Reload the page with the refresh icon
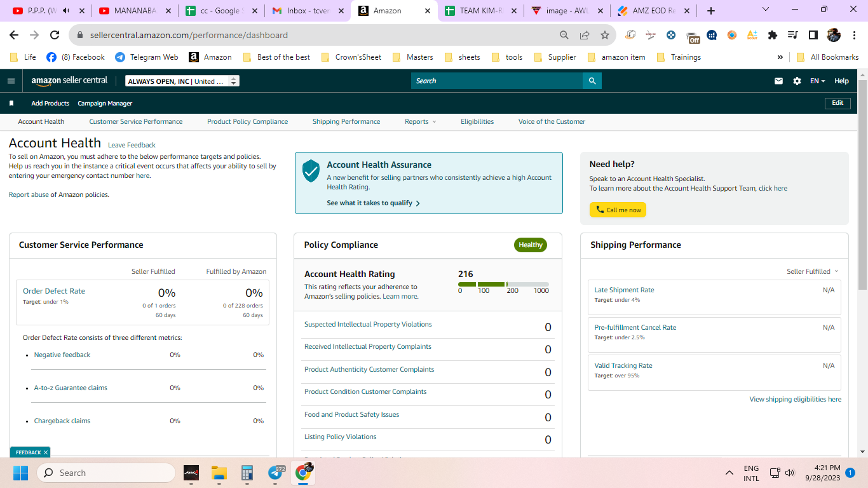This screenshot has width=868, height=488. tap(55, 35)
